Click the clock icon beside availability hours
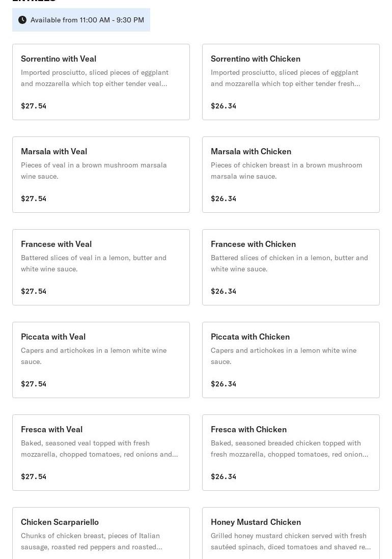The image size is (392, 559). click(22, 20)
